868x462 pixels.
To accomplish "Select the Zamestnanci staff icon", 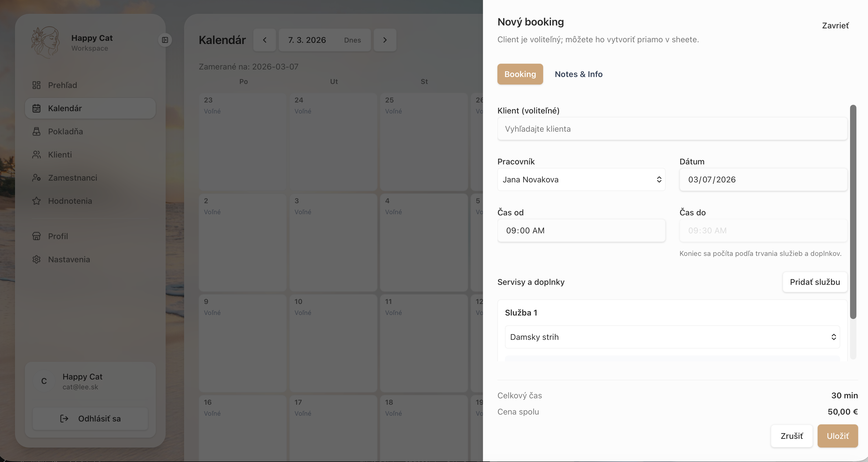I will (x=36, y=177).
